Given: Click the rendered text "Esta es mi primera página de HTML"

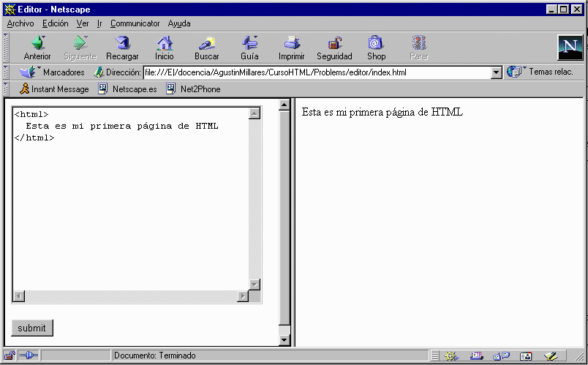Looking at the screenshot, I should (382, 112).
